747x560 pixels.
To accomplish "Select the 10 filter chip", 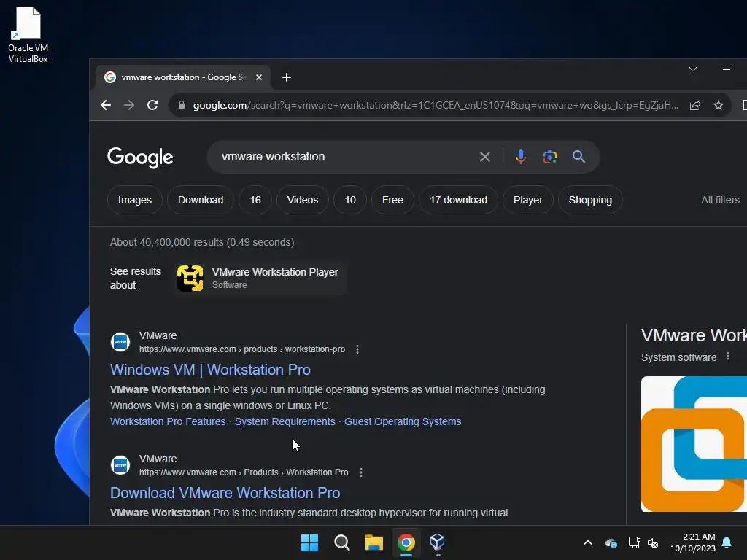I will click(350, 200).
